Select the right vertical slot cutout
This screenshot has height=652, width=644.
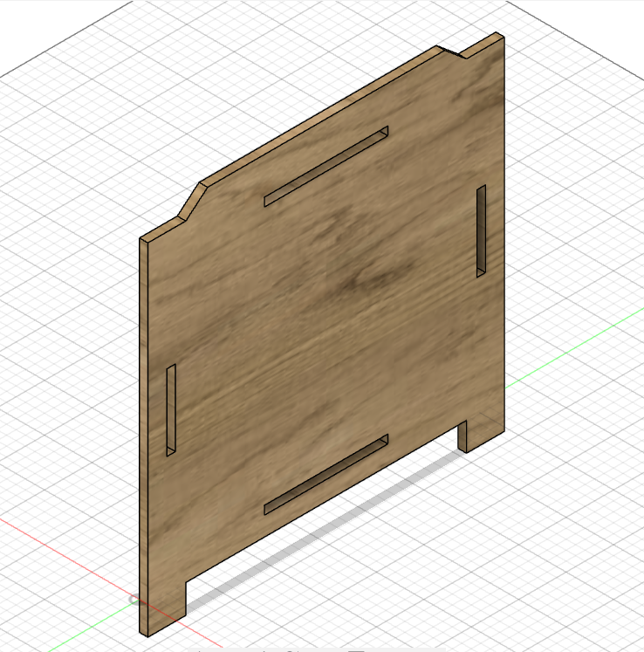pos(481,231)
